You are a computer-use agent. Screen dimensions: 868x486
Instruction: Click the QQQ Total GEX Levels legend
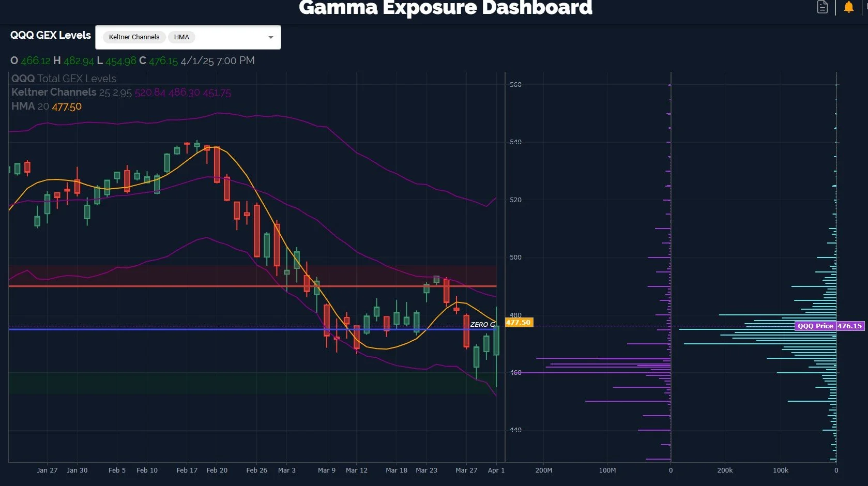[x=64, y=79]
